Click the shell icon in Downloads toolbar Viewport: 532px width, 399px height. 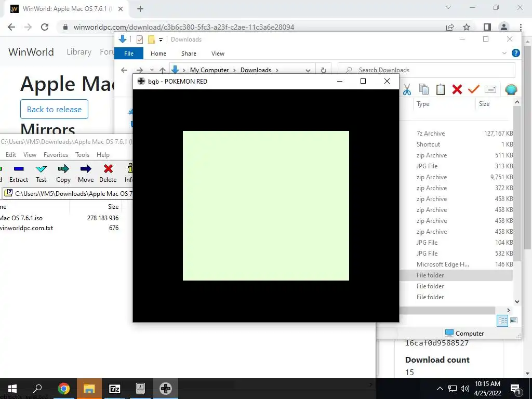click(511, 89)
